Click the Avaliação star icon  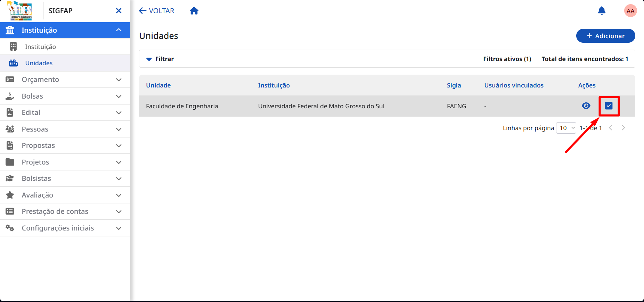click(x=10, y=195)
